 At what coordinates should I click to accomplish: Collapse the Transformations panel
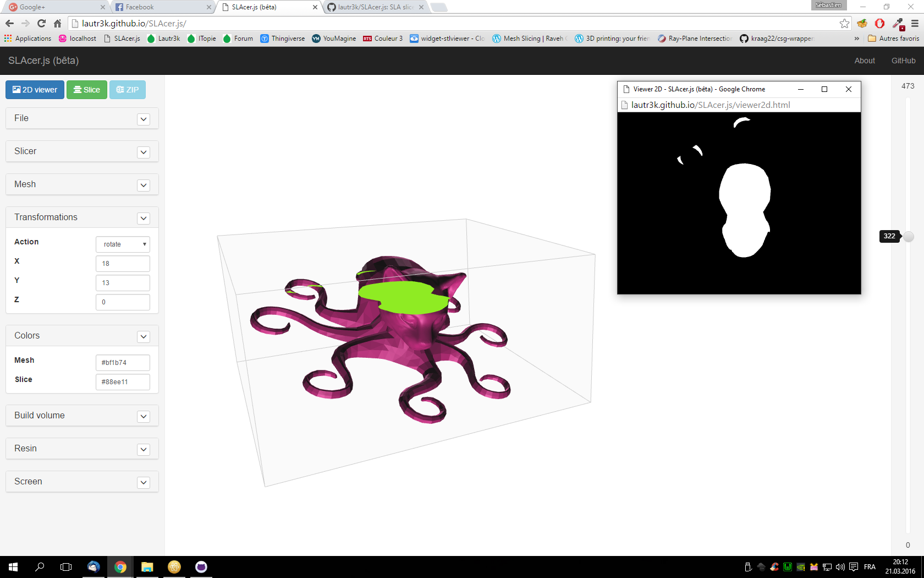tap(144, 219)
